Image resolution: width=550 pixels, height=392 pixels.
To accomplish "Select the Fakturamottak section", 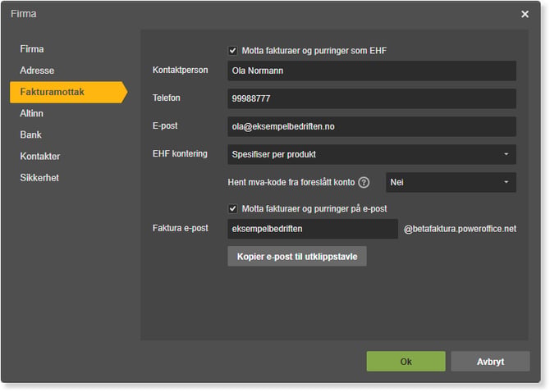I will [x=68, y=92].
